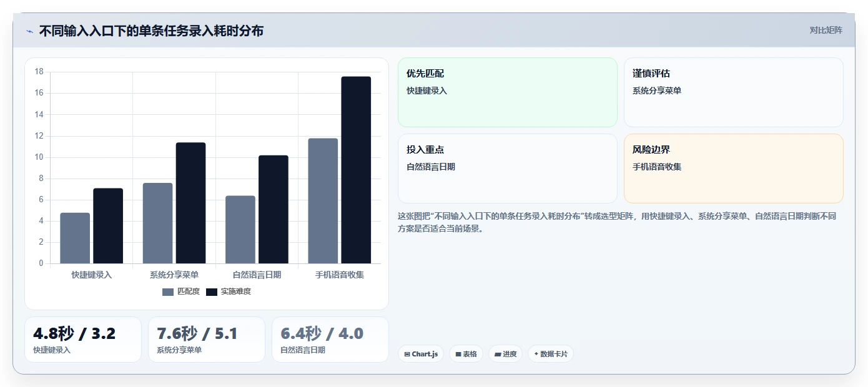The height and width of the screenshot is (387, 868).
Task: Click the 手机语音收集 x-axis label
Action: 340,275
